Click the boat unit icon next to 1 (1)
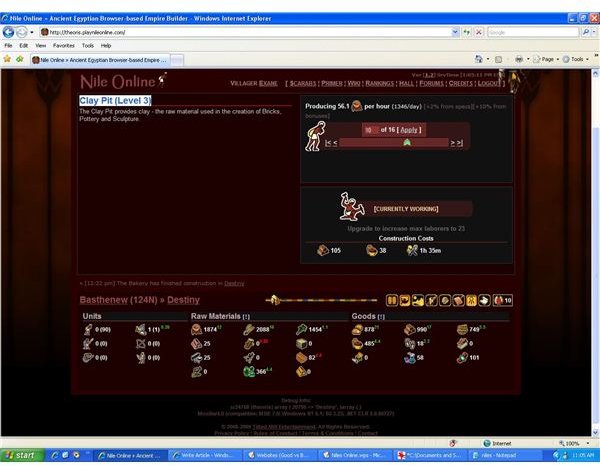Image resolution: width=600 pixels, height=466 pixels. [x=141, y=329]
